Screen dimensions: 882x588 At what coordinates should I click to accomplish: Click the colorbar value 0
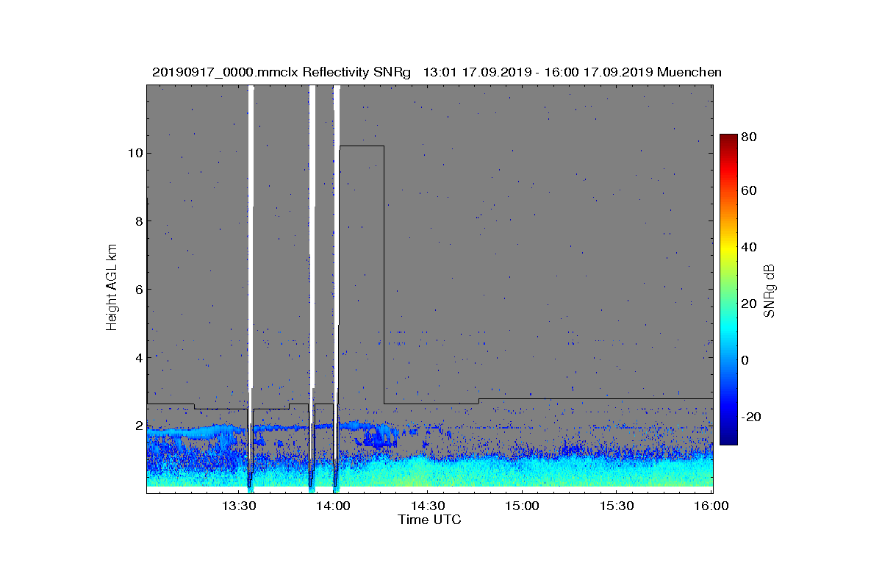745,360
